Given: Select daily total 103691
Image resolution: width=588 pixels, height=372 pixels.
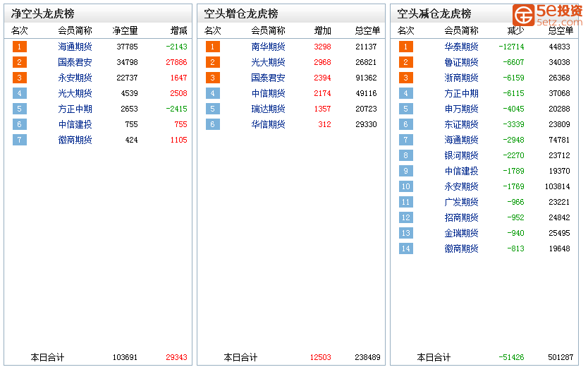Looking at the screenshot, I should [125, 357].
